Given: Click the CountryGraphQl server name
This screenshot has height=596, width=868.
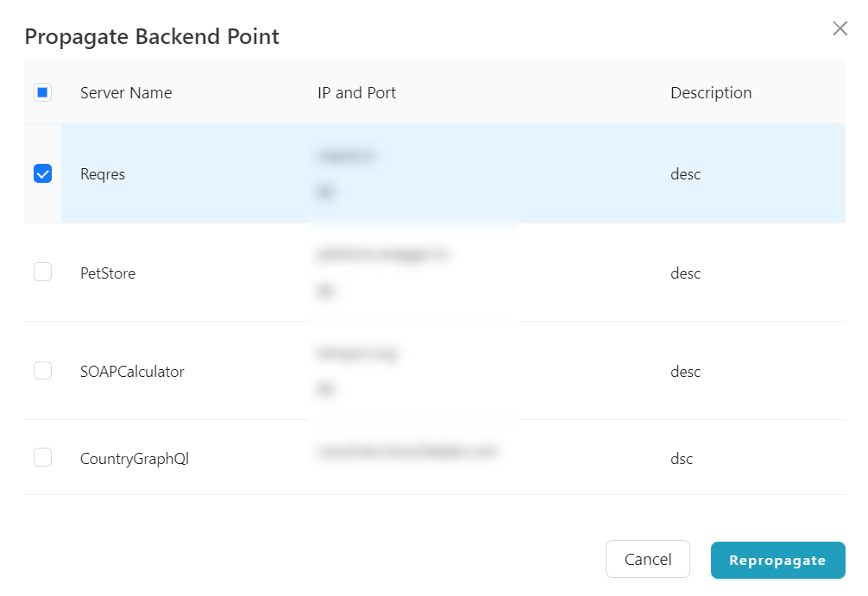Looking at the screenshot, I should pyautogui.click(x=135, y=459).
